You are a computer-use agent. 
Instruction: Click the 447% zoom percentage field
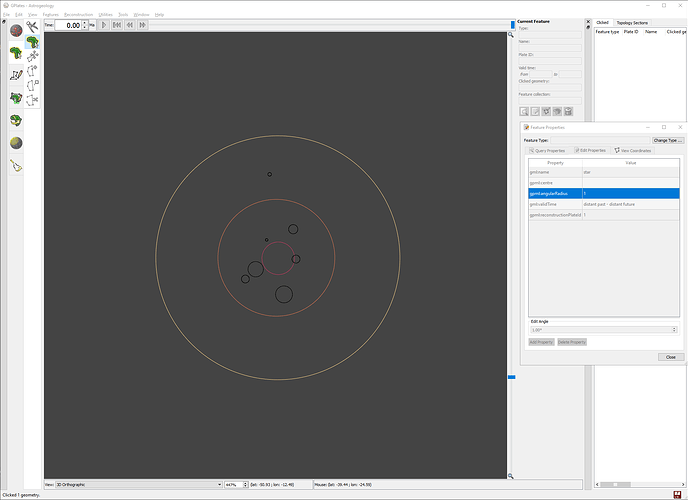coord(234,485)
